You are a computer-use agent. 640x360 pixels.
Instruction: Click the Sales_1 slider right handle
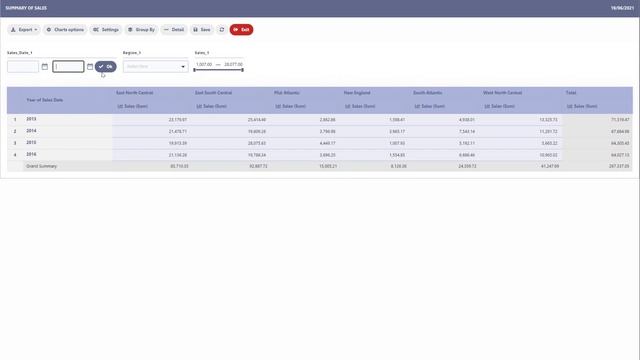coord(242,70)
